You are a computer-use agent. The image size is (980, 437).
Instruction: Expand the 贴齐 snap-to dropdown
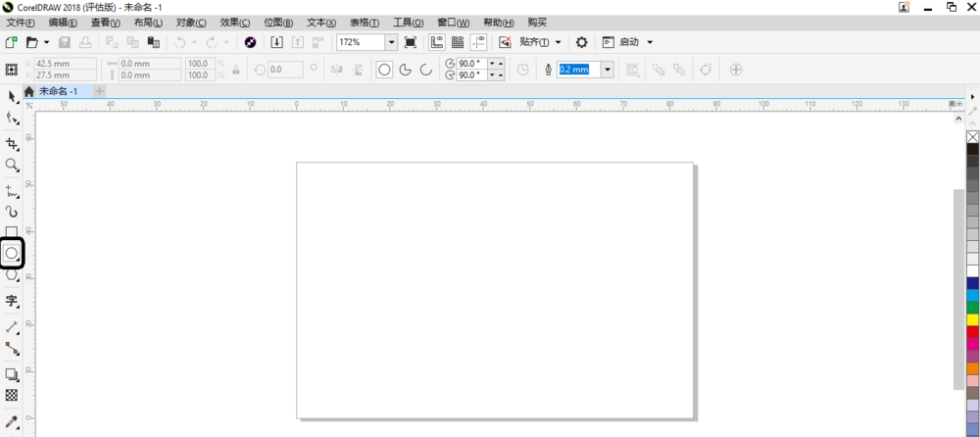(x=559, y=42)
